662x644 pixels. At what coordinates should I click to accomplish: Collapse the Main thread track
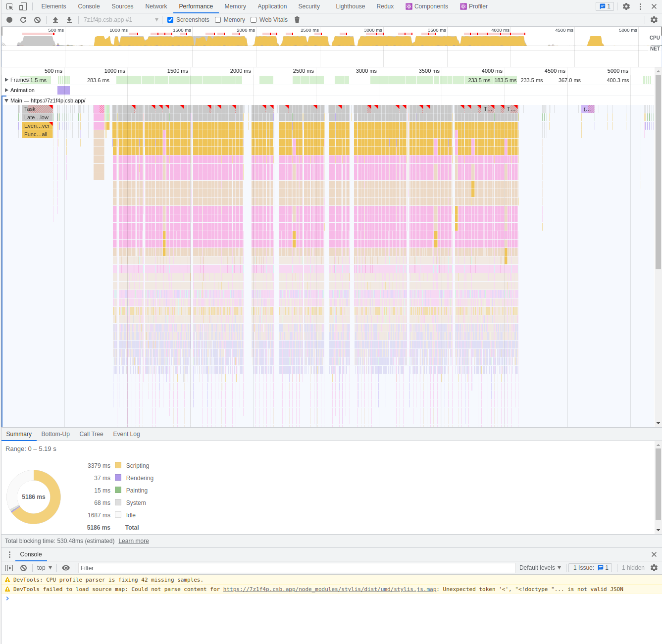[6, 100]
